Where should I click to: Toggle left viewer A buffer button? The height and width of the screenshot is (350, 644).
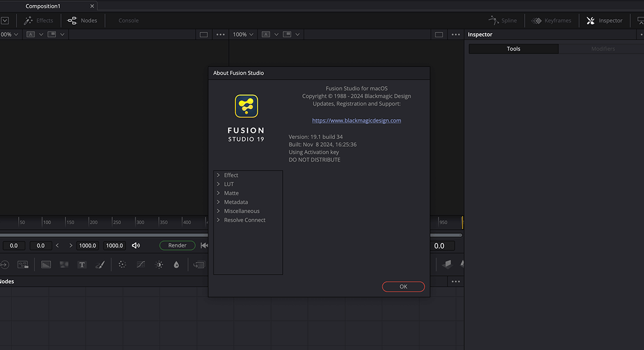click(31, 35)
